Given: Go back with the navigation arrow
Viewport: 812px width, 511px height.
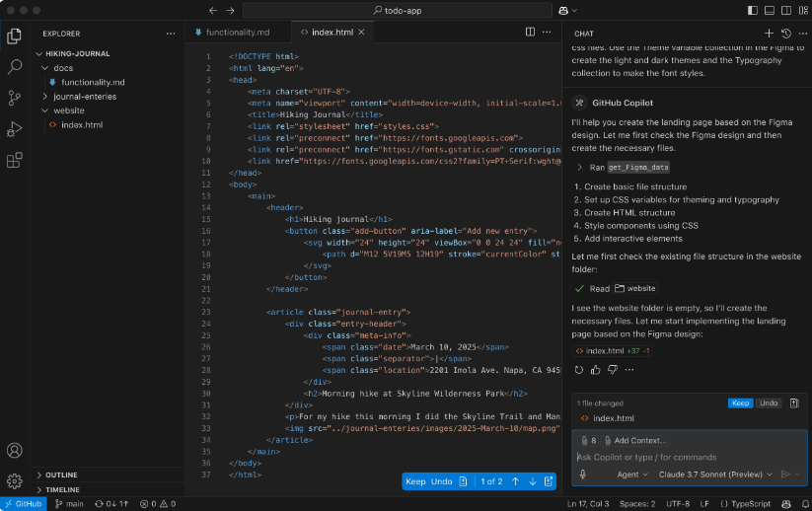Looking at the screenshot, I should (213, 10).
